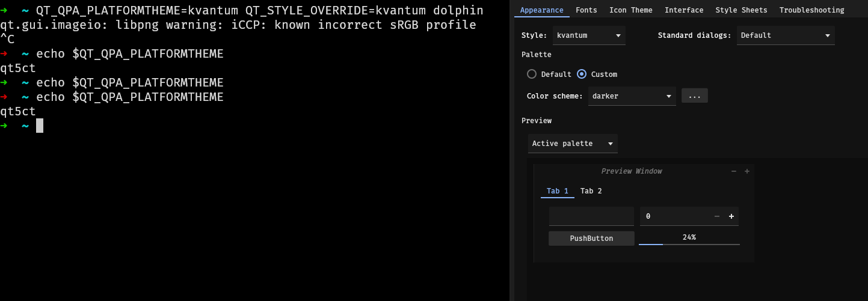
Task: Open the Active palette dropdown
Action: (x=572, y=144)
